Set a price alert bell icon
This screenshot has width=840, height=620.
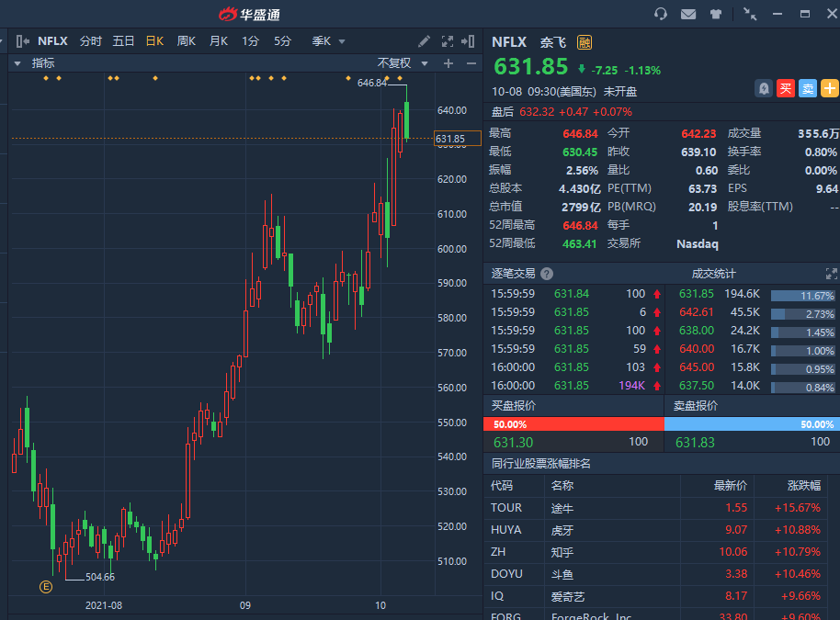coord(764,88)
